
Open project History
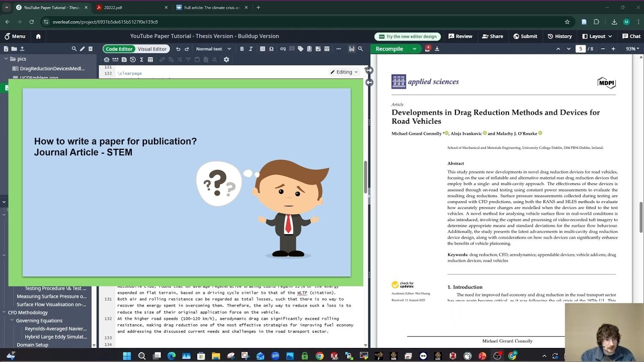point(559,36)
